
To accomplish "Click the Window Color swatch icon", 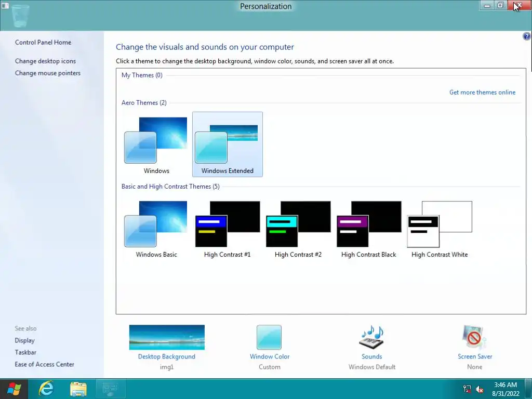I will [269, 337].
